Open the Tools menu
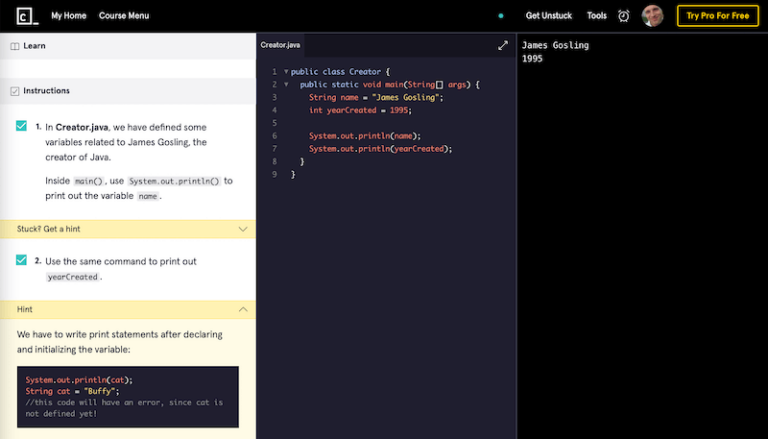This screenshot has width=768, height=439. coord(597,16)
